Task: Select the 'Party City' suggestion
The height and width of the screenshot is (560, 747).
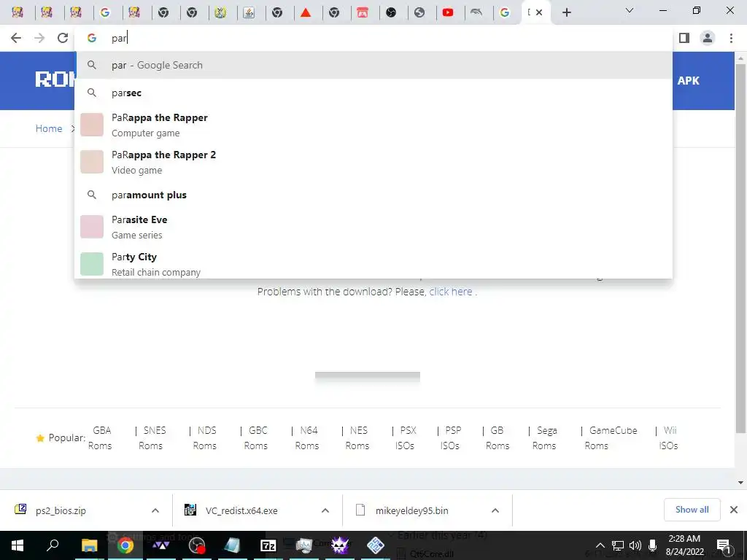Action: pyautogui.click(x=373, y=264)
